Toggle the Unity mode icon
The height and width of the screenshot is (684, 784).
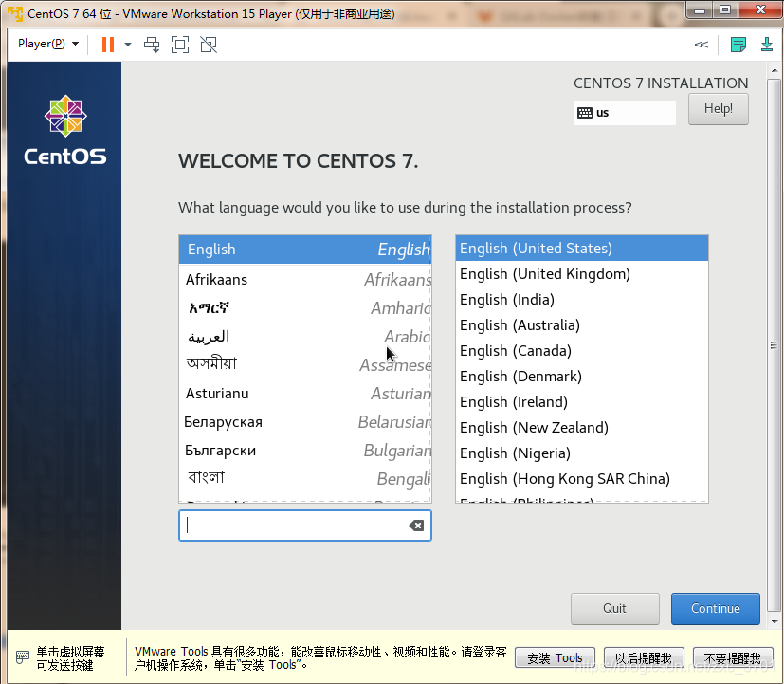(209, 45)
